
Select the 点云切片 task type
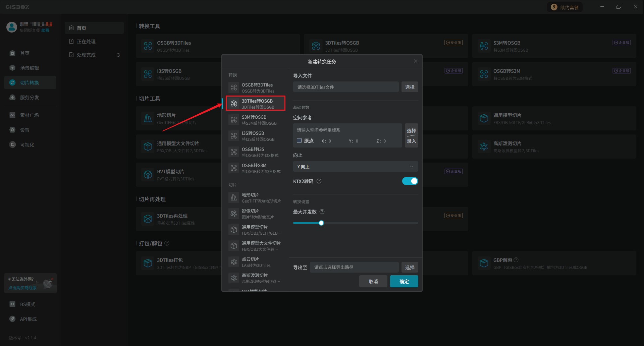tap(256, 262)
